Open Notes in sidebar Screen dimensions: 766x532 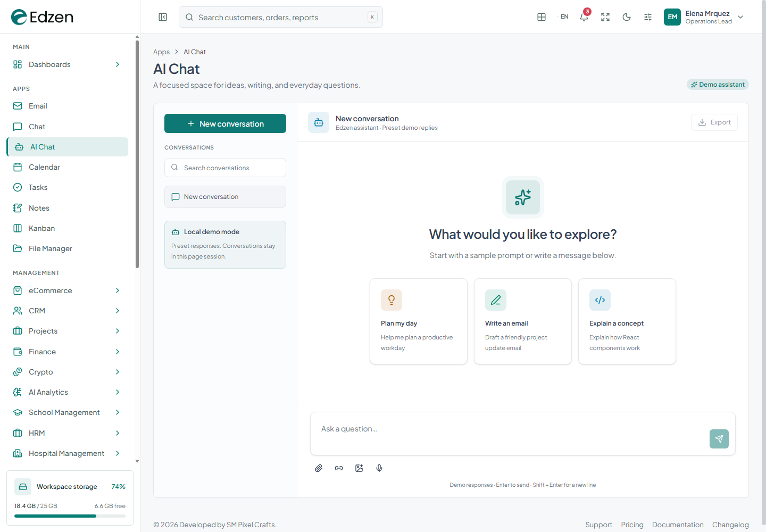67,208
